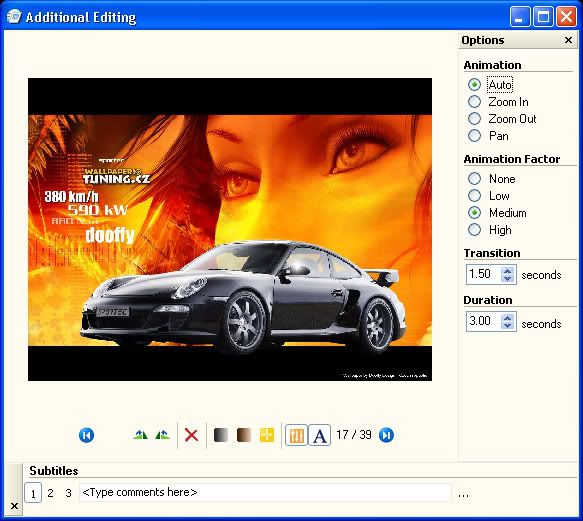Apply the sepia brown gradient effect icon
The image size is (583, 521).
[x=244, y=435]
